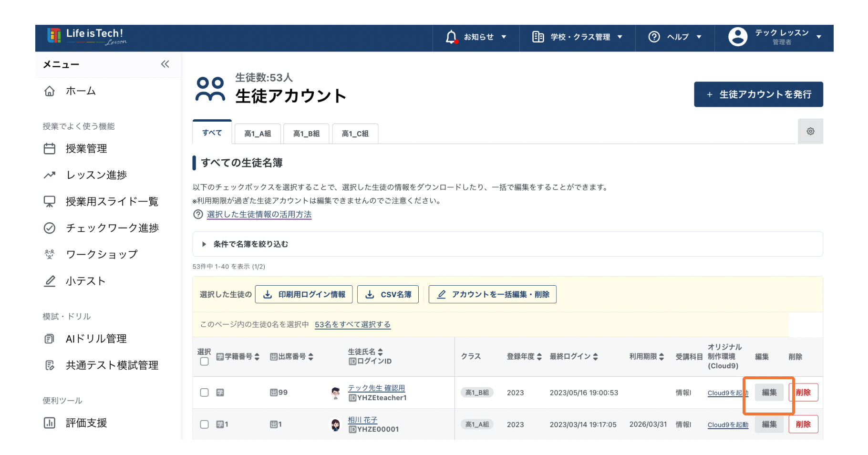The height and width of the screenshot is (455, 868).
Task: Open 選択した生徒情報の活用方法 link
Action: (259, 215)
